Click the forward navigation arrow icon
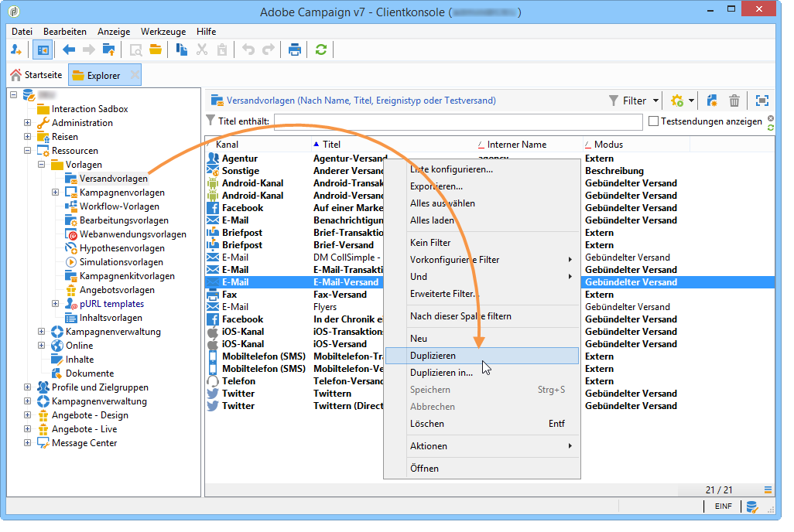The height and width of the screenshot is (532, 794). tap(89, 50)
